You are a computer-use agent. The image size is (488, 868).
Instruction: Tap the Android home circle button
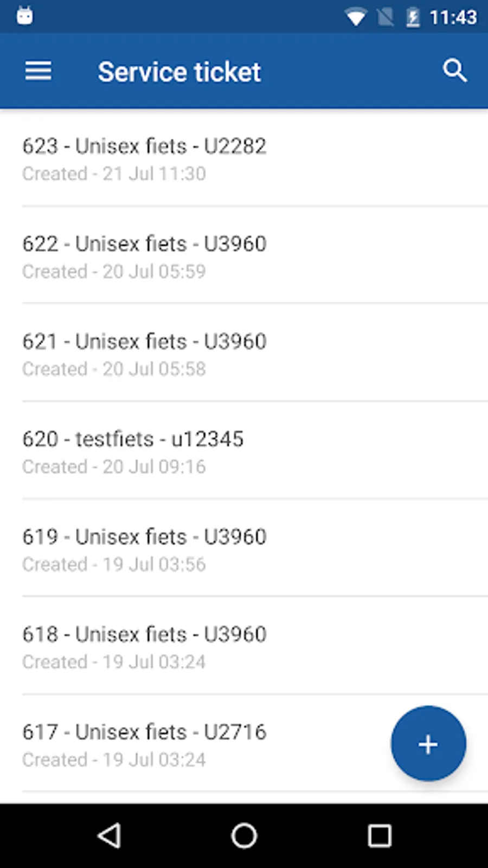(x=244, y=835)
